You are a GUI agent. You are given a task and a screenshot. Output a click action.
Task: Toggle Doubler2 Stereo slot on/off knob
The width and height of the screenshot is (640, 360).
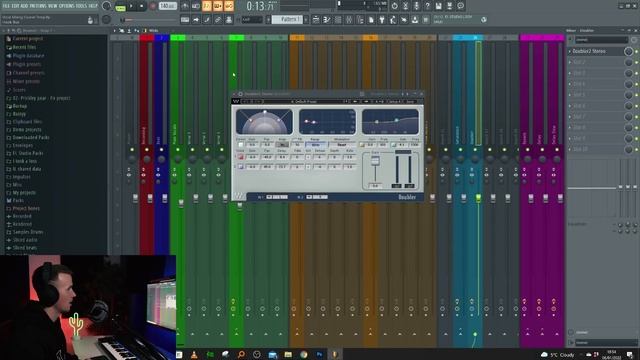(x=629, y=51)
